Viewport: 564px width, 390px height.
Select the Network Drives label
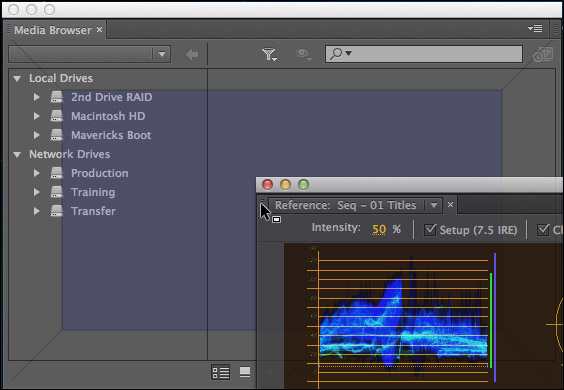(x=69, y=154)
